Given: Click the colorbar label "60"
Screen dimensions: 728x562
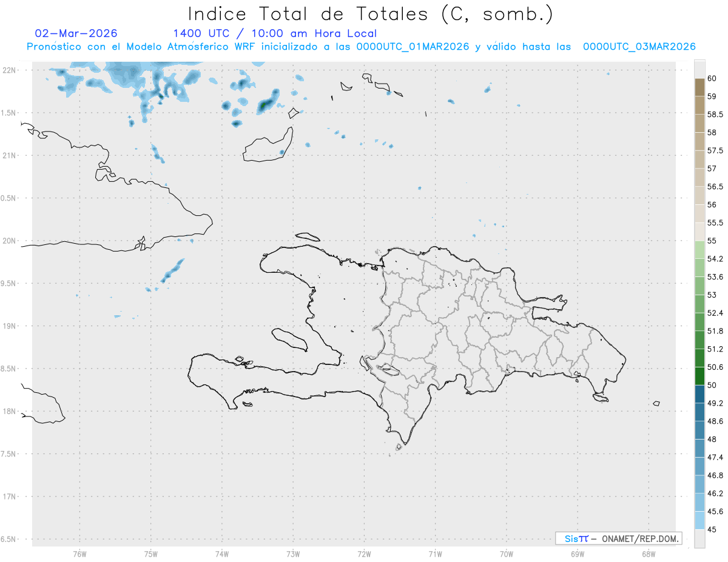Looking at the screenshot, I should pos(712,78).
